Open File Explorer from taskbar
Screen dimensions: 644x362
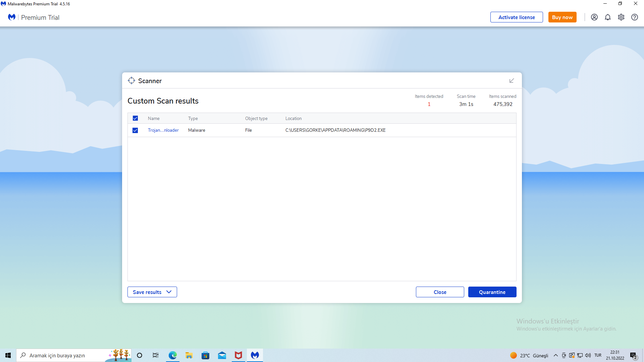click(x=189, y=355)
